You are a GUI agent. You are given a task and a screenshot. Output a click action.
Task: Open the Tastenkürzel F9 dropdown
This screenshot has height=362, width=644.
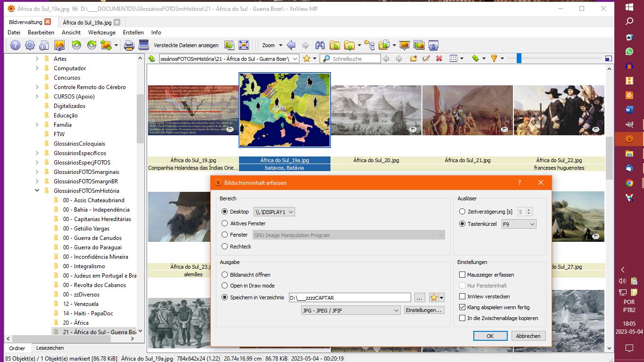click(x=519, y=224)
